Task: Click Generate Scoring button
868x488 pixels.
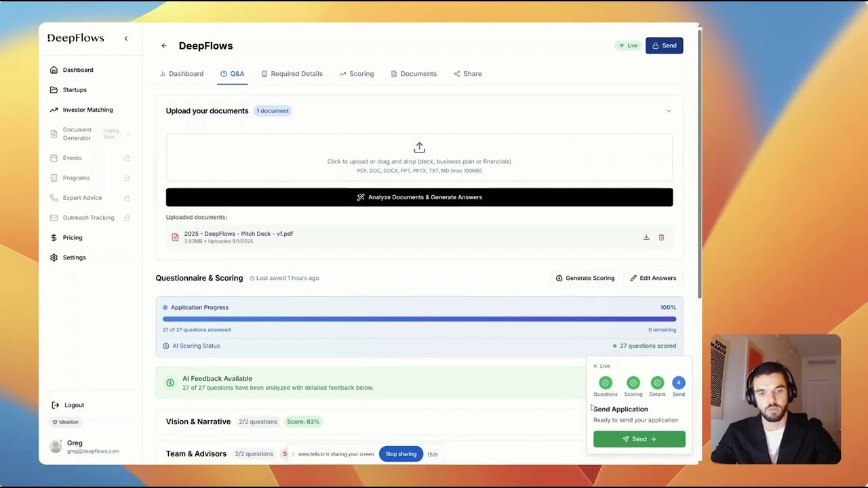Action: [x=585, y=278]
